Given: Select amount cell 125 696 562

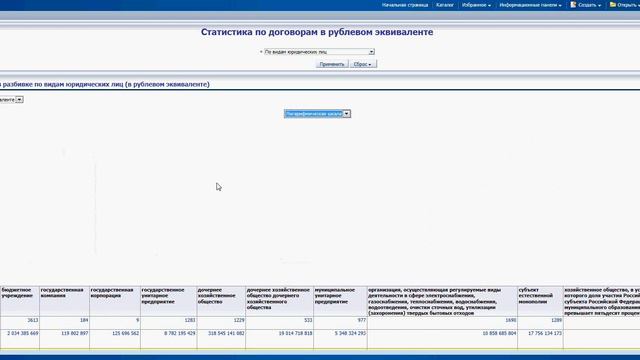Looking at the screenshot, I should (126, 333).
